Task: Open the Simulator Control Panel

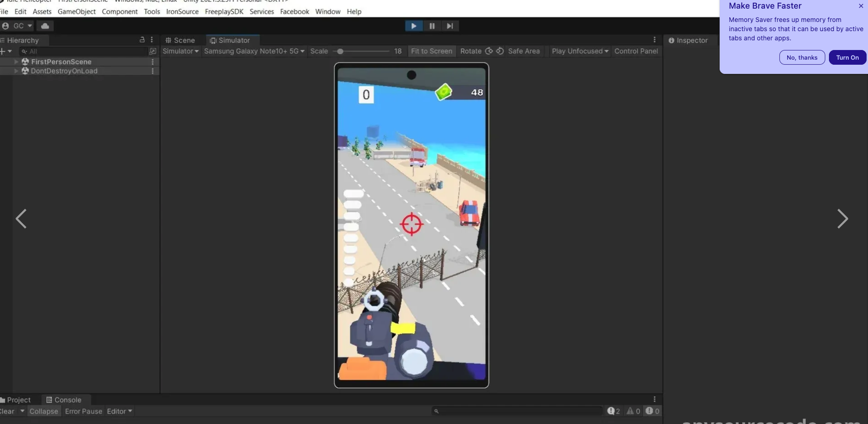Action: 636,51
